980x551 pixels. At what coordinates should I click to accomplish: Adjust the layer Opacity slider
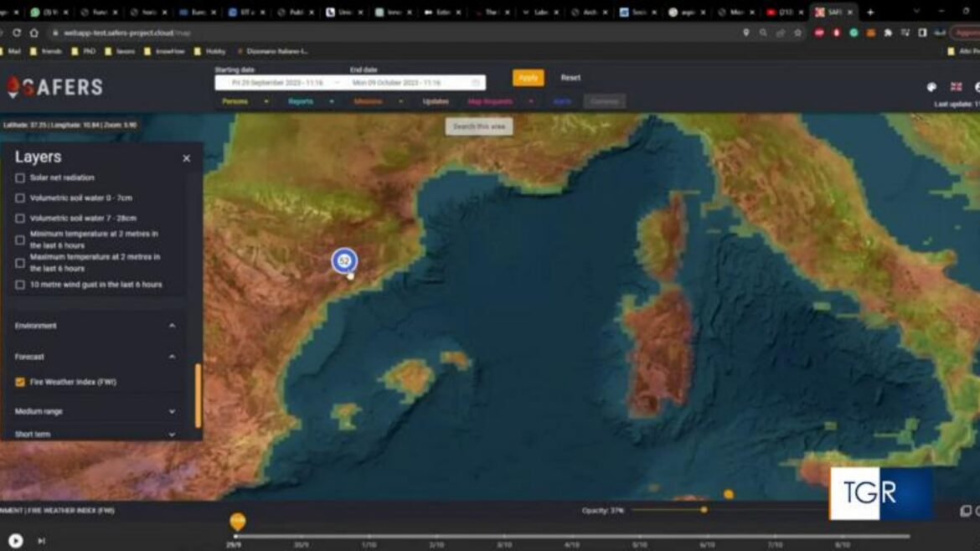(x=704, y=509)
